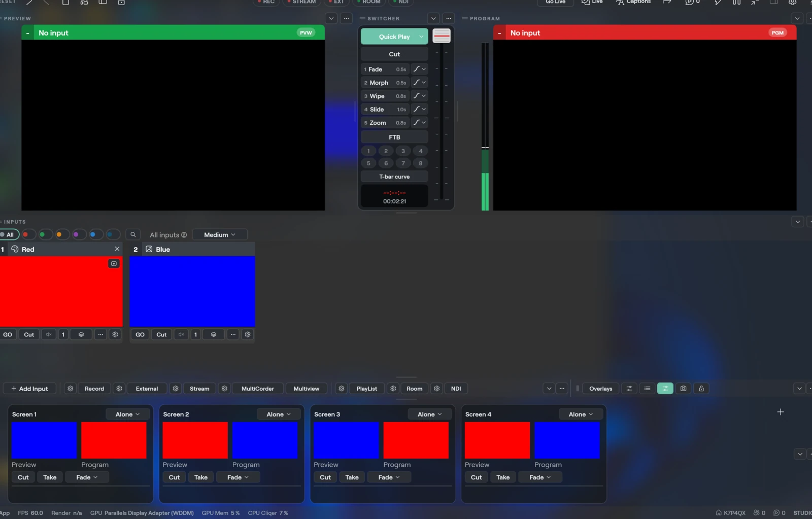Open settings gear left of Record
This screenshot has width=812, height=519.
coord(71,389)
